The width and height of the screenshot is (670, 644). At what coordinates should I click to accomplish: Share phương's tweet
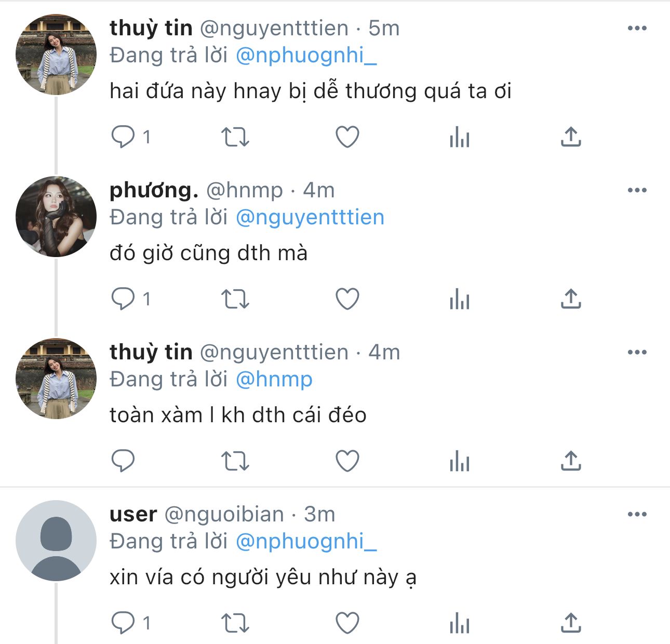click(x=571, y=299)
